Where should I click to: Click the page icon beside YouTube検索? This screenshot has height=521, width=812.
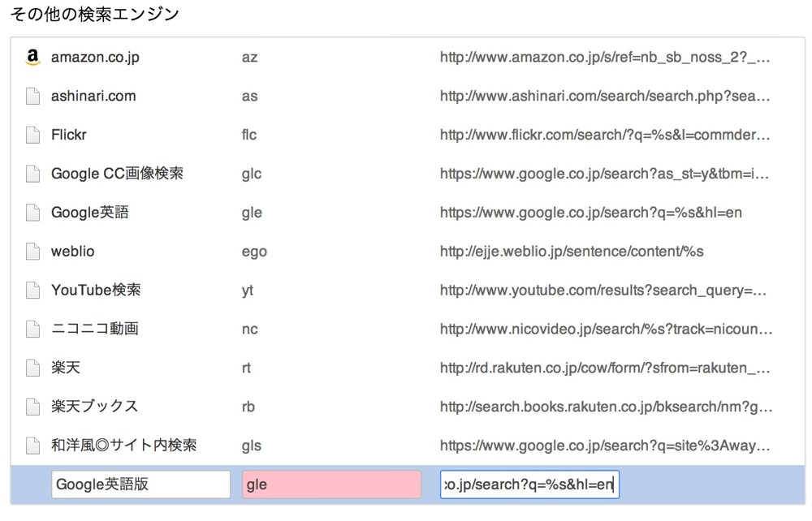tap(32, 291)
